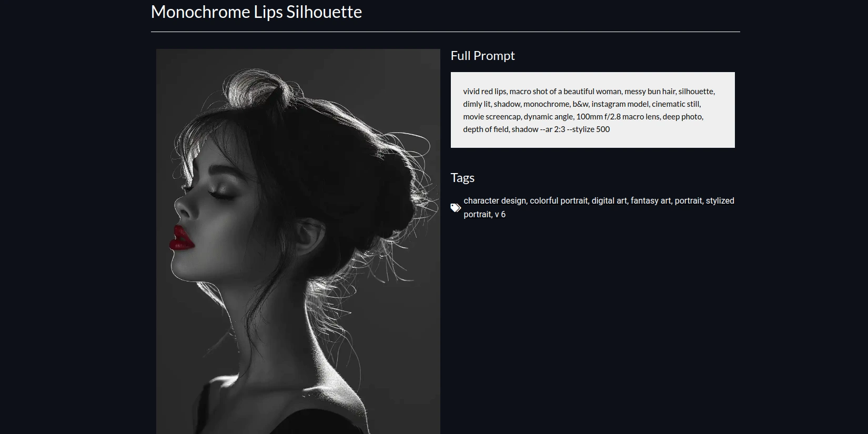Viewport: 868px width, 434px height.
Task: Click the "100mm f/2.8 macro lens" prompt text
Action: click(618, 117)
